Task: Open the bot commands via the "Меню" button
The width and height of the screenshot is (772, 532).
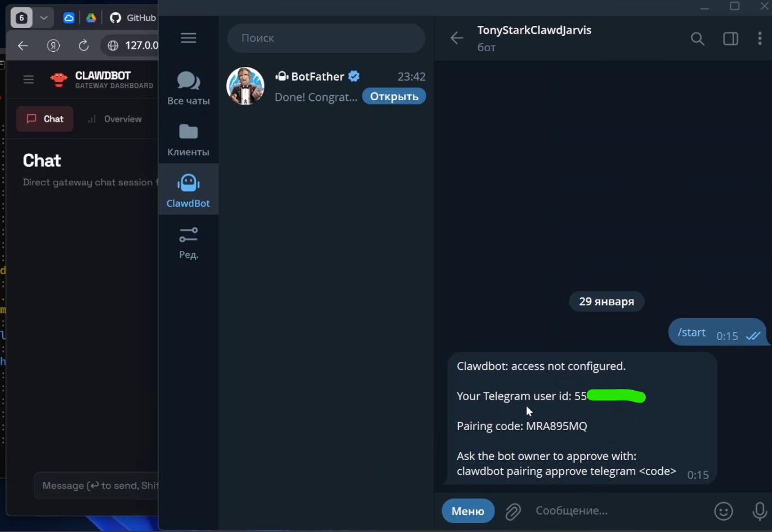Action: pos(468,511)
